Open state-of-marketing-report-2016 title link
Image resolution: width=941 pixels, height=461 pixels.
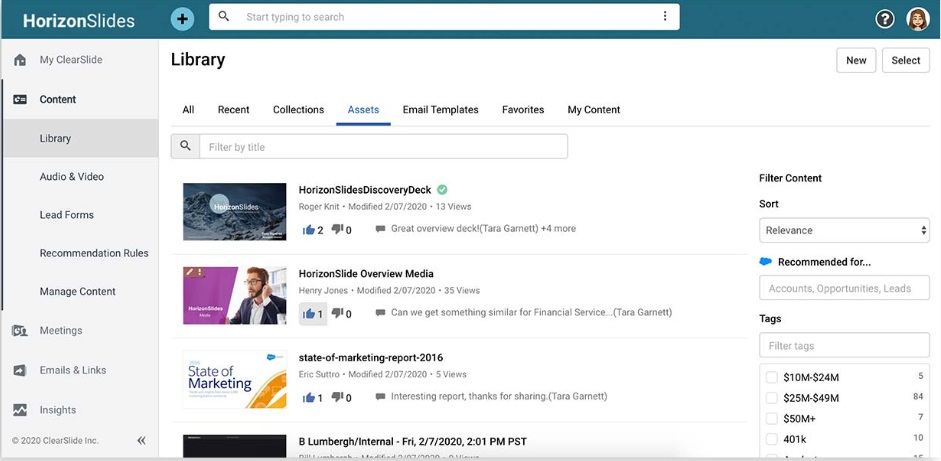tap(371, 358)
